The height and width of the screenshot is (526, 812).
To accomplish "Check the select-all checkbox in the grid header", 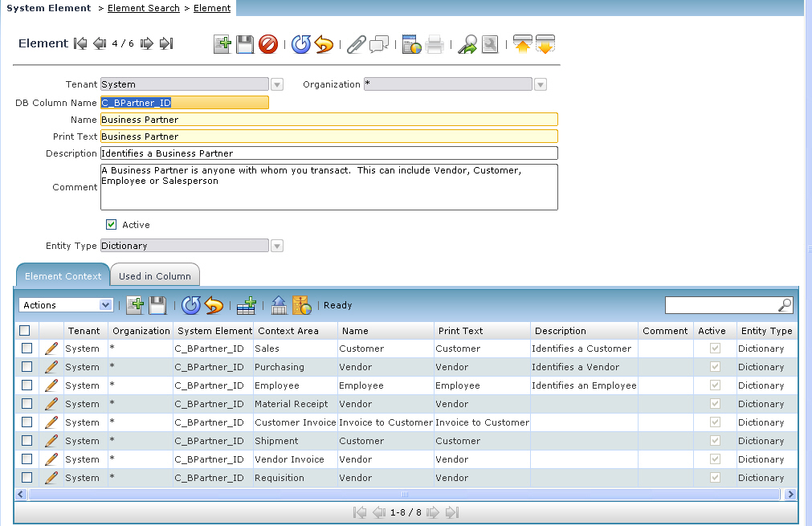I will pos(25,330).
